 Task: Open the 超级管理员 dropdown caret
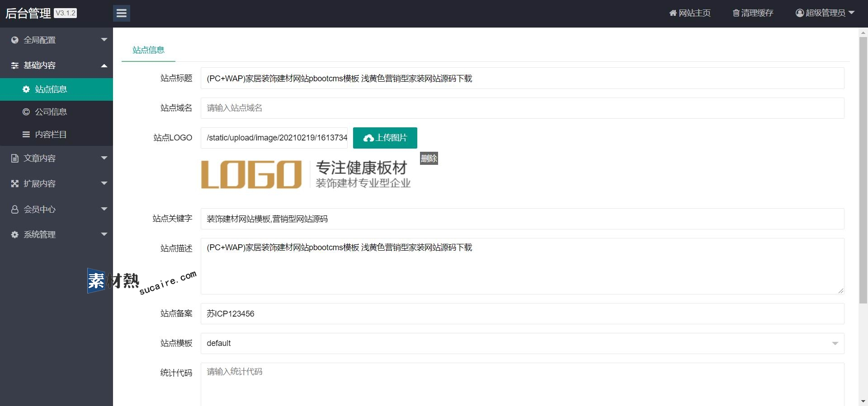(852, 13)
